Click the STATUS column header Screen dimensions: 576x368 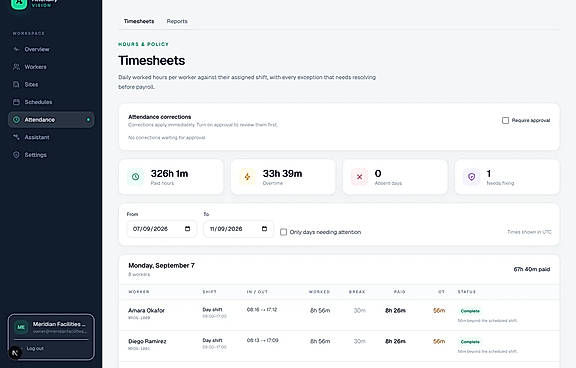coord(467,292)
